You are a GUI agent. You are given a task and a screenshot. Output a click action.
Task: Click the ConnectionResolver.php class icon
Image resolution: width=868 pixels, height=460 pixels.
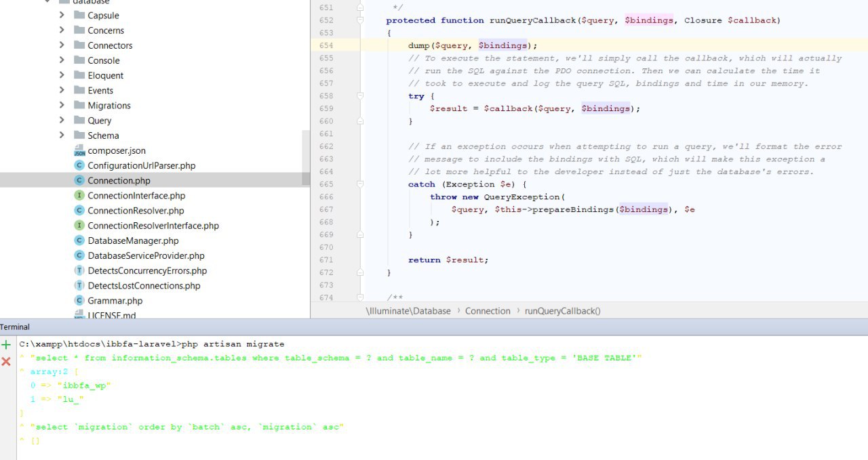79,210
